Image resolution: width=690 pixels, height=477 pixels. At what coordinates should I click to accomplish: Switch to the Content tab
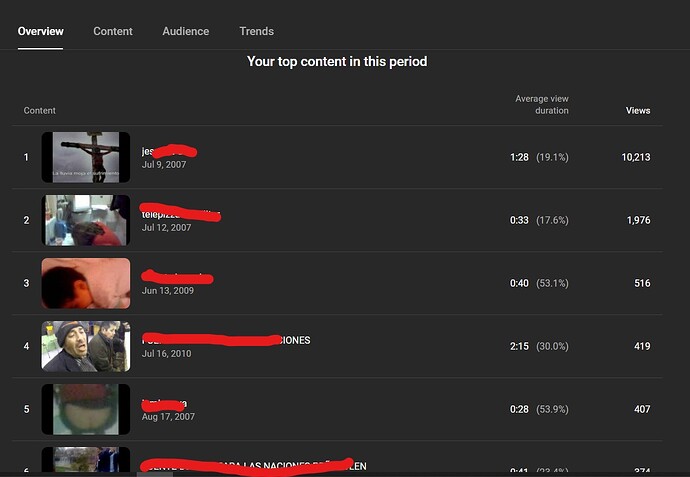point(113,31)
